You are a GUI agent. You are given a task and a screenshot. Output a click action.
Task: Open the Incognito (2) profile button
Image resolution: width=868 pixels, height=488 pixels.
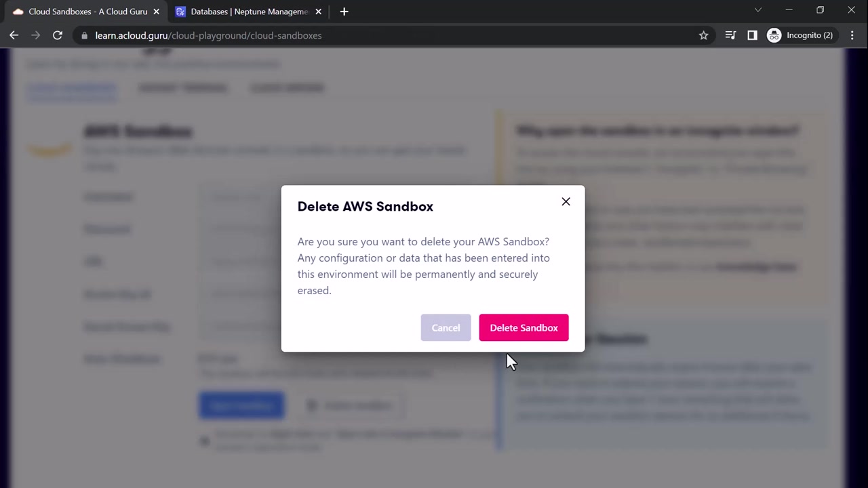pos(801,35)
